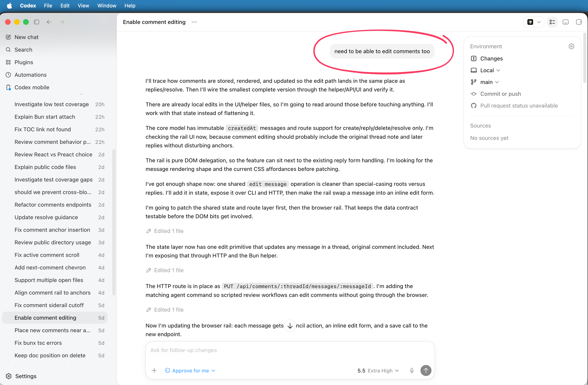The height and width of the screenshot is (385, 588).
Task: Open Environment settings gear
Action: click(572, 46)
